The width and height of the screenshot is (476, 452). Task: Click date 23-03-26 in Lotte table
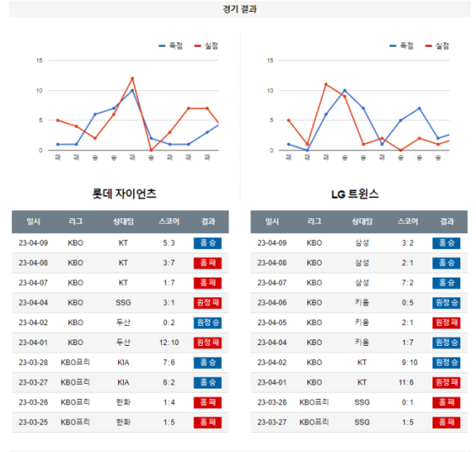33,403
